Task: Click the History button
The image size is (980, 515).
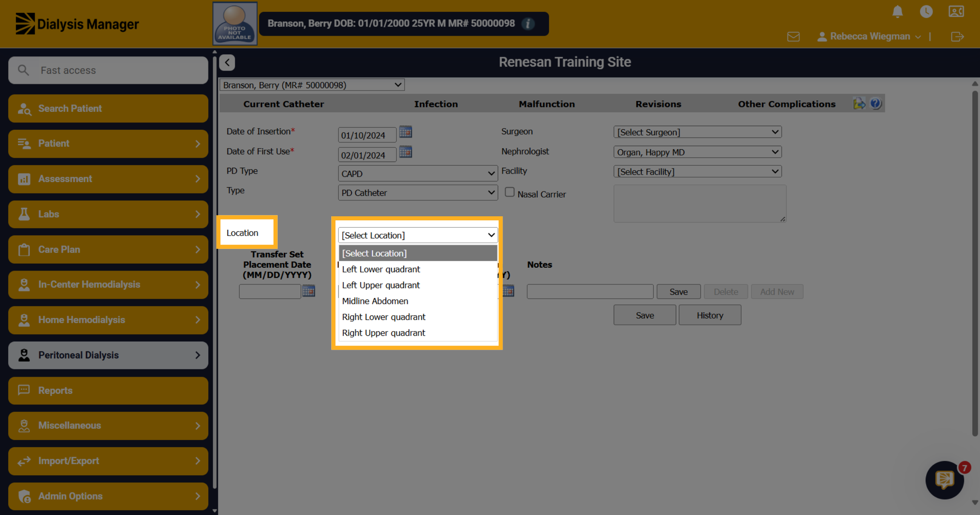Action: [x=710, y=315]
